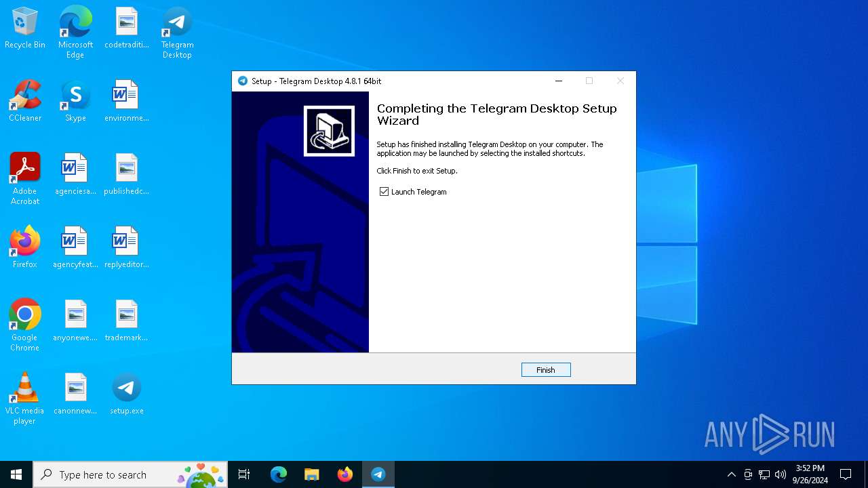Click the Telegram icon in setup title bar
This screenshot has height=488, width=868.
pos(243,81)
